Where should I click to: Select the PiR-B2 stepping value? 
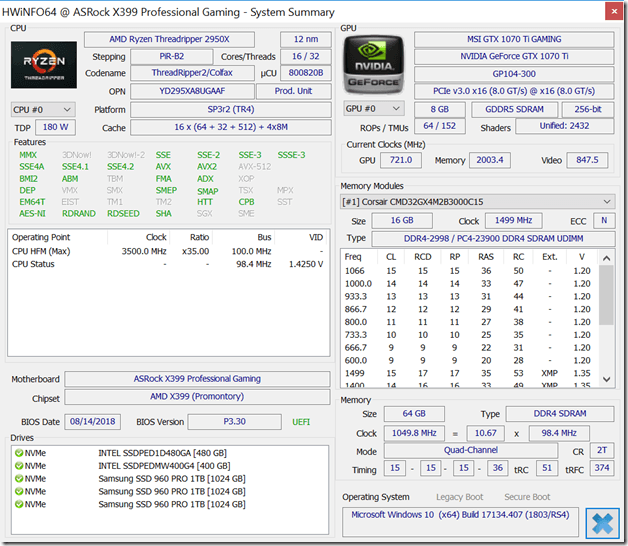[x=171, y=56]
